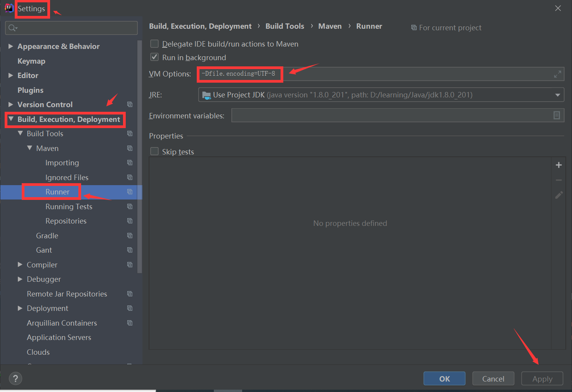572x392 pixels.
Task: Expand the Deployment node arrow
Action: click(20, 308)
